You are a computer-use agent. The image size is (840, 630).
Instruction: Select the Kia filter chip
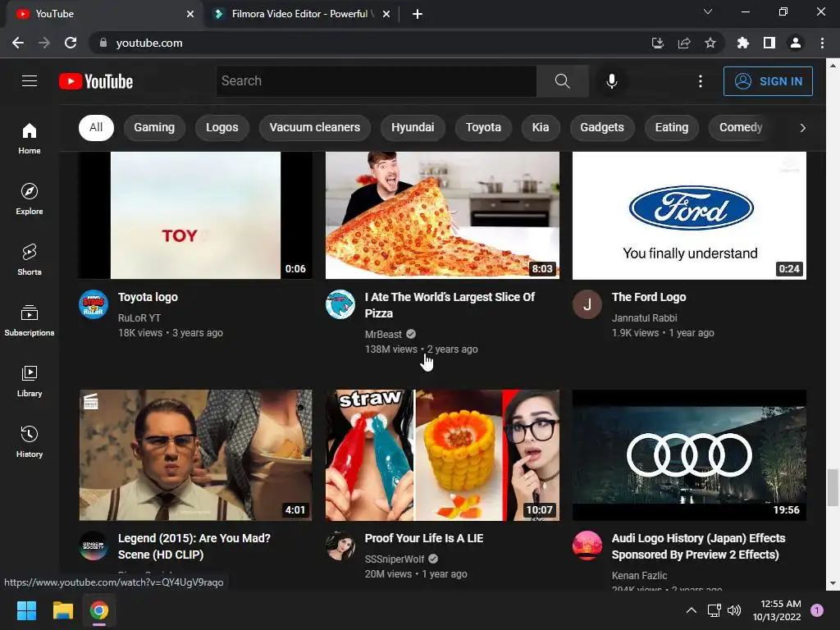point(541,127)
